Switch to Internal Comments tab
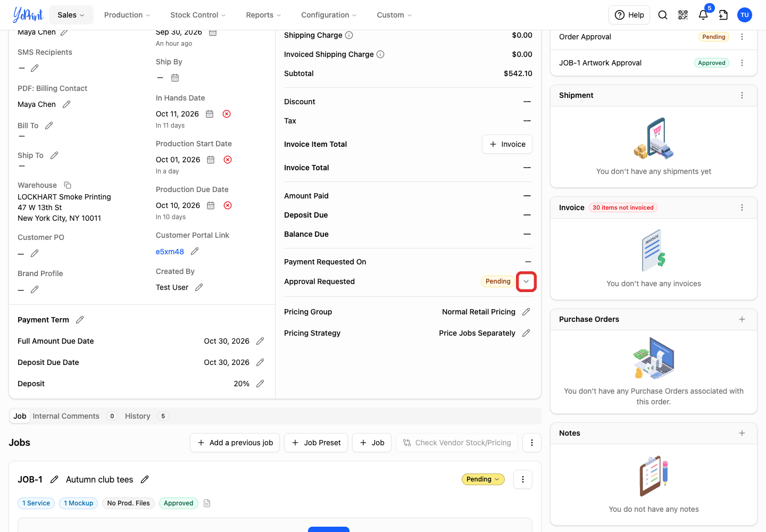This screenshot has width=766, height=532. tap(66, 416)
